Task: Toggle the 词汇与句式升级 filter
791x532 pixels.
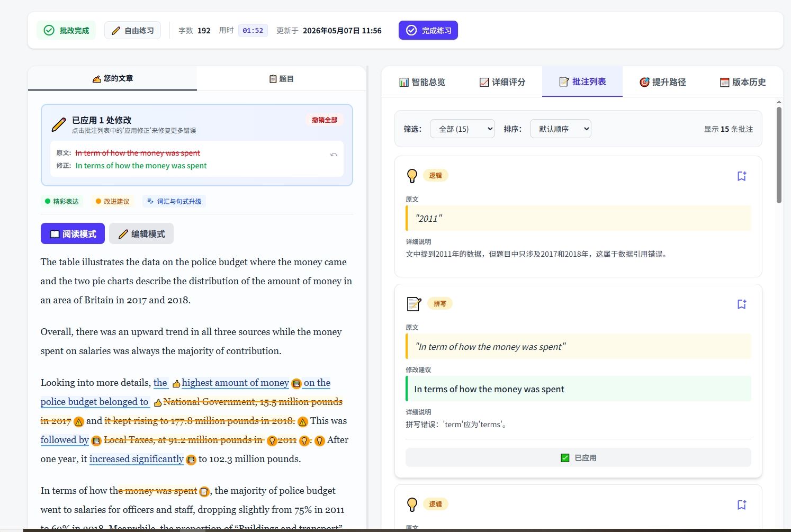Action: coord(174,201)
